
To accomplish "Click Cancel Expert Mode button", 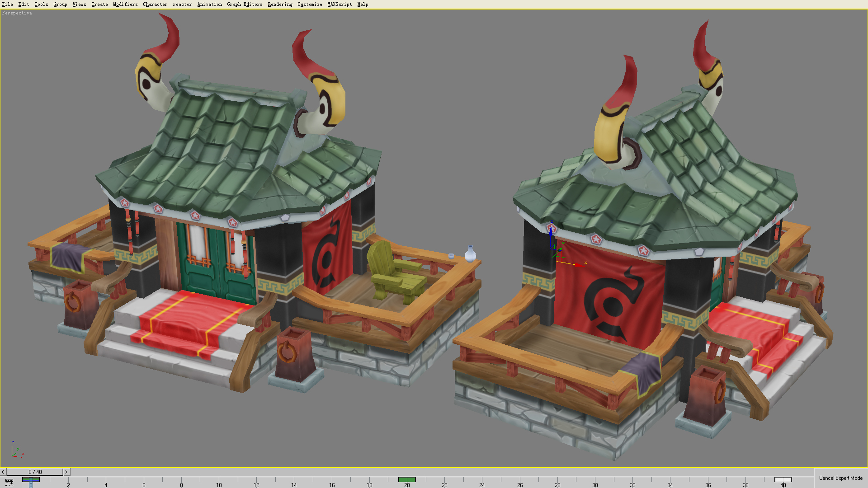I will click(x=840, y=478).
